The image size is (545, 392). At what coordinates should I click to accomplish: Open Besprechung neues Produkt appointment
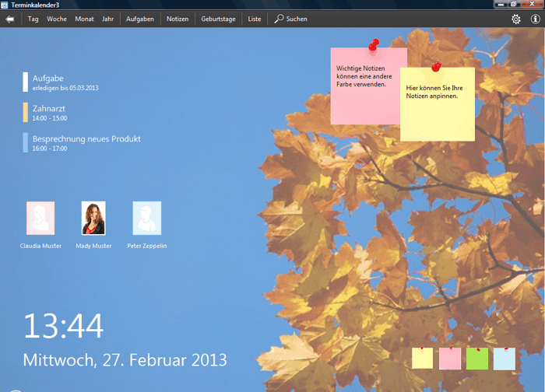pyautogui.click(x=86, y=142)
